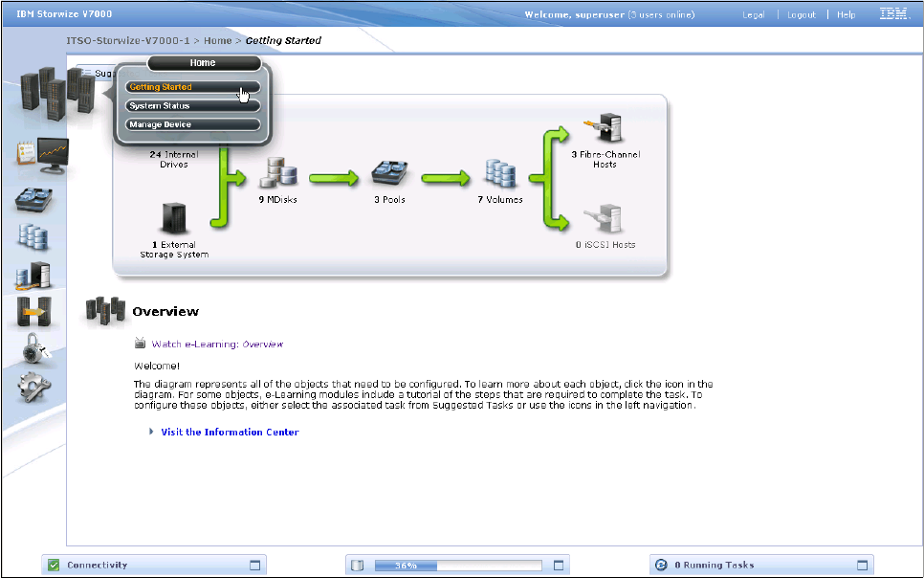
Task: Select the Access padlock icon in sidebar
Action: click(35, 350)
